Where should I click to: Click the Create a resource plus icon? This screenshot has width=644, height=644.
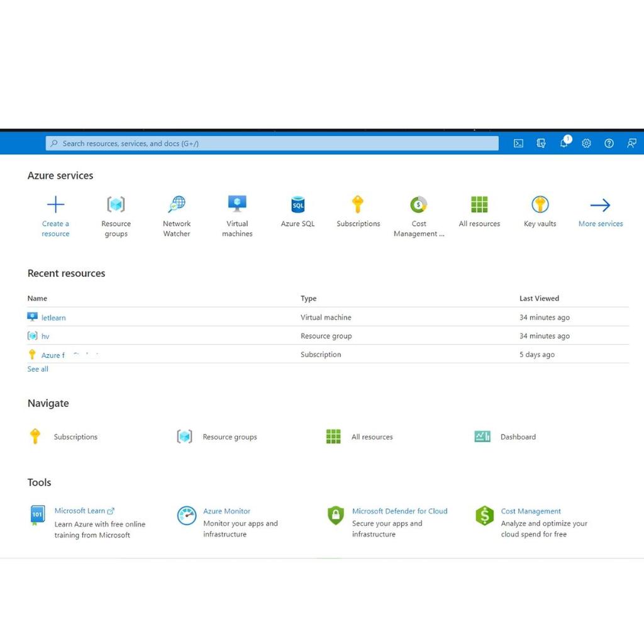tap(55, 204)
